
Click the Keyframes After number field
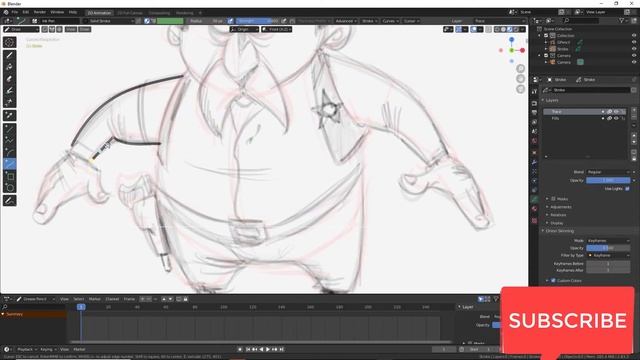[x=608, y=270]
